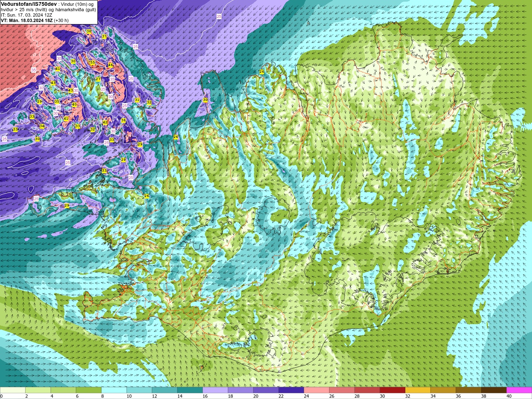Select the legend swatch between 12 and 14

(x=165, y=390)
